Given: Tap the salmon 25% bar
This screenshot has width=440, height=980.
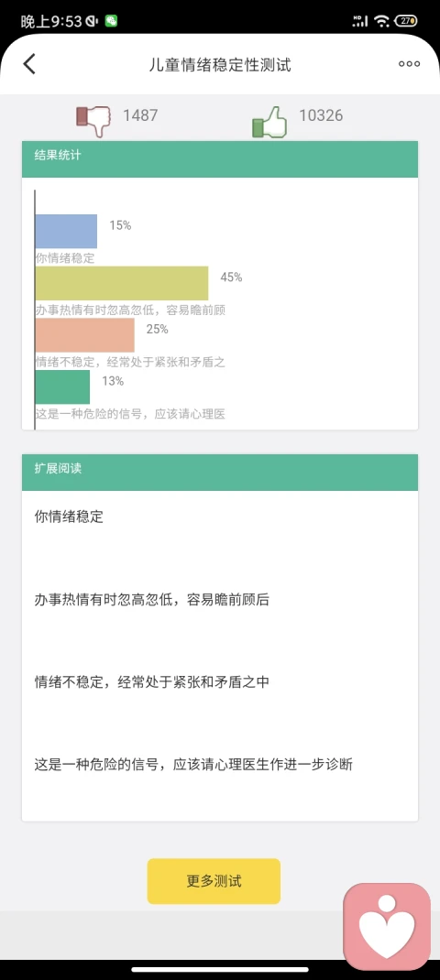Looking at the screenshot, I should click(85, 335).
